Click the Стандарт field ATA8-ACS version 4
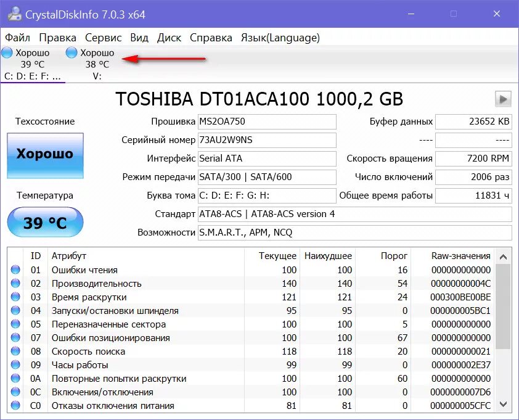Image resolution: width=519 pixels, height=420 pixels. (355, 214)
